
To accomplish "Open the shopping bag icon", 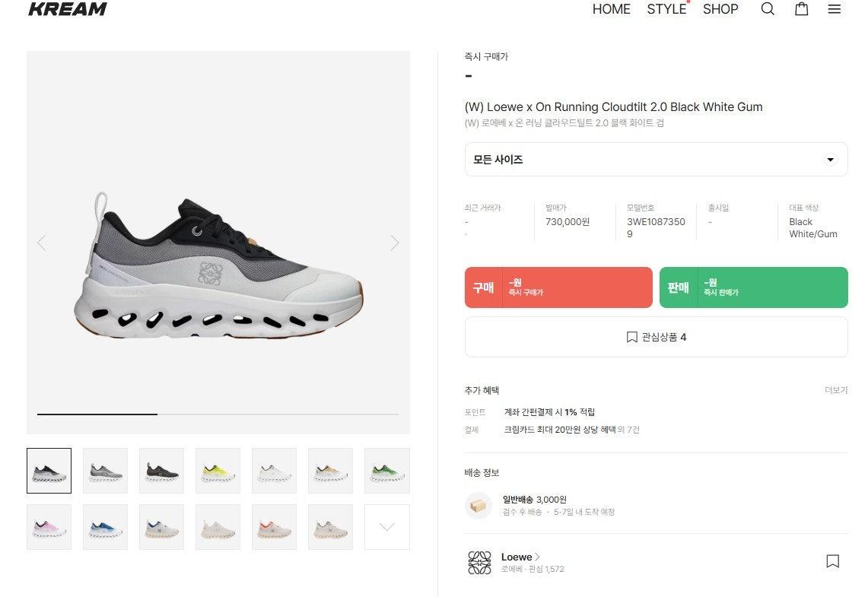I will (x=801, y=9).
